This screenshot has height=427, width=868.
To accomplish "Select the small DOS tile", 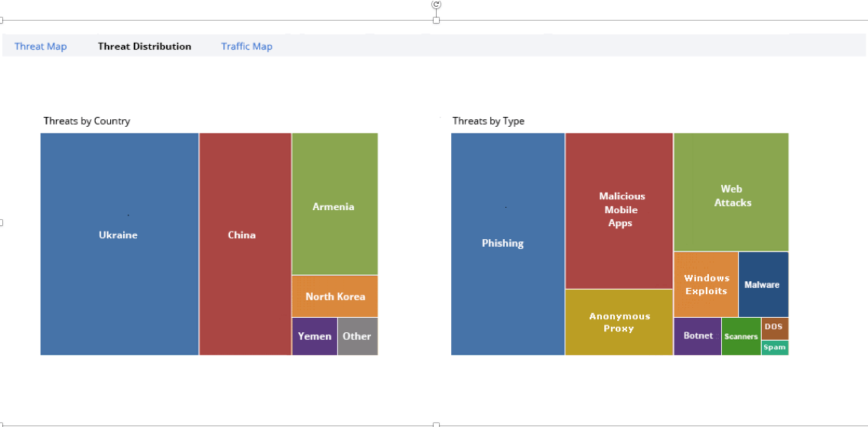I will pos(774,328).
